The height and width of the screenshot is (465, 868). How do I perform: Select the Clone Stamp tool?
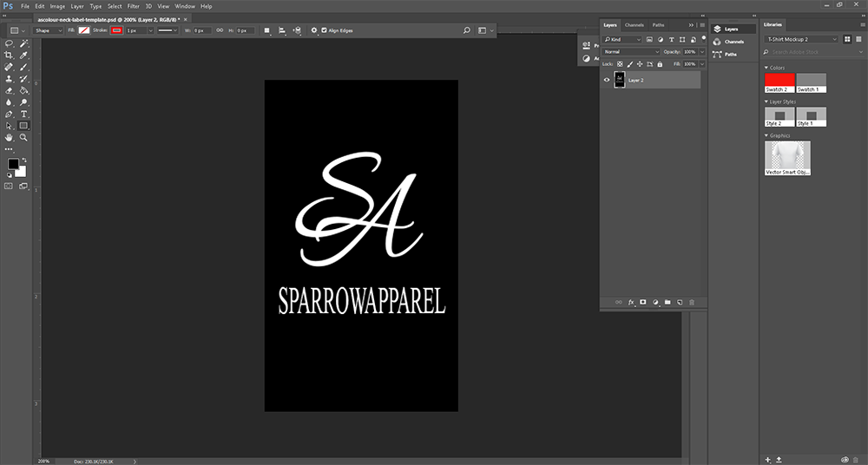[9, 79]
